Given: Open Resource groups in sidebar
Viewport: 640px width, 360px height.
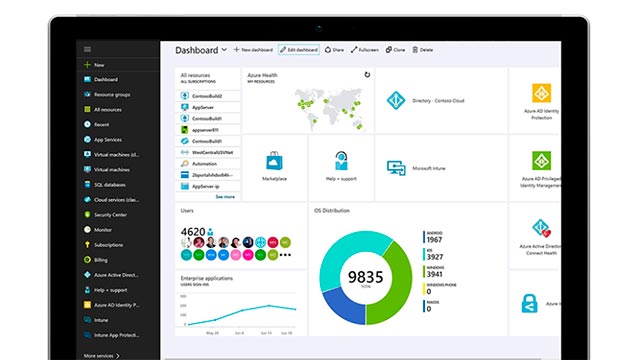Looking at the screenshot, I should [x=112, y=95].
